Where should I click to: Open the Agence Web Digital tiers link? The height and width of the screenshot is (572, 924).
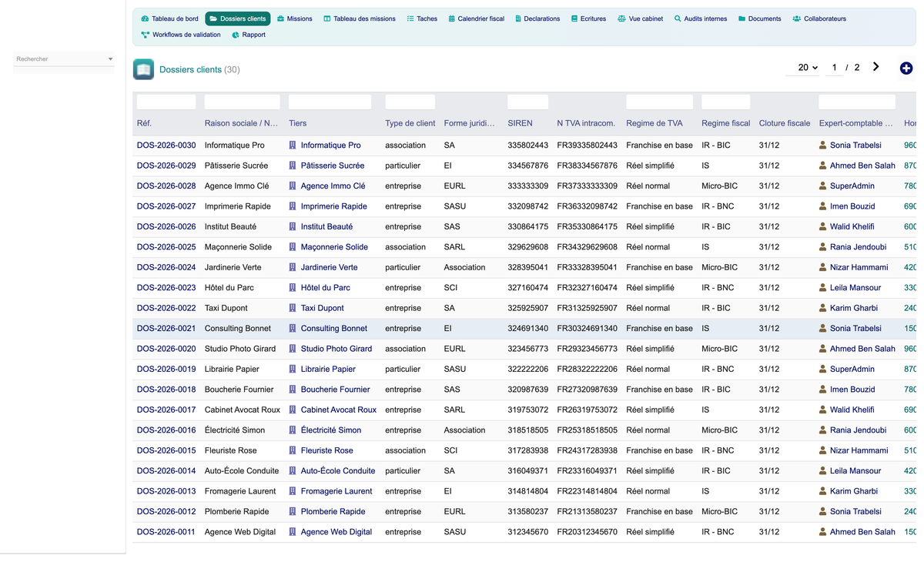pyautogui.click(x=336, y=532)
